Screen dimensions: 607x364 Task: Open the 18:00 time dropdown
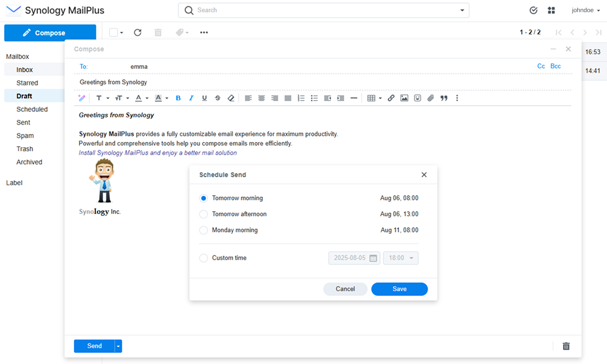(401, 258)
